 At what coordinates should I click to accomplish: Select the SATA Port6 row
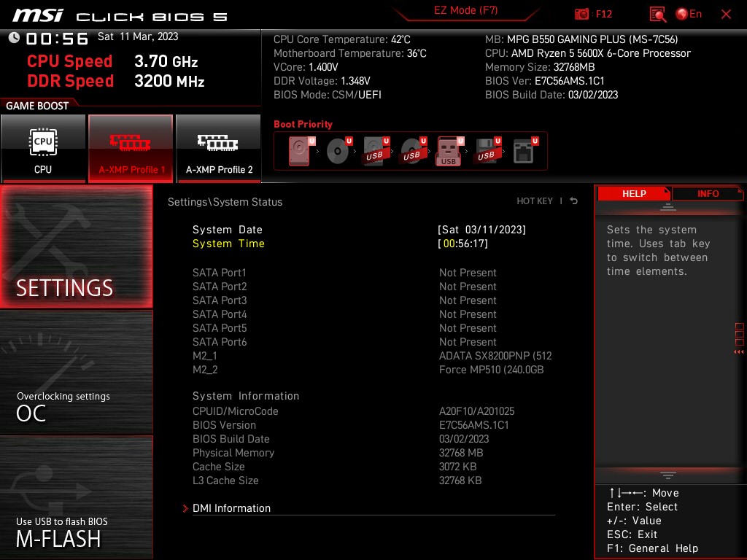click(x=344, y=341)
